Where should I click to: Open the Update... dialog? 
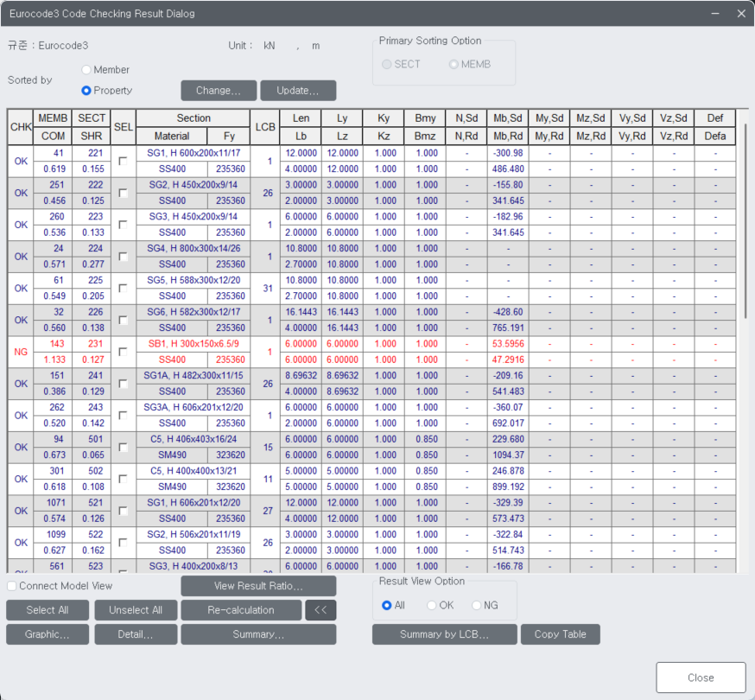coord(298,90)
